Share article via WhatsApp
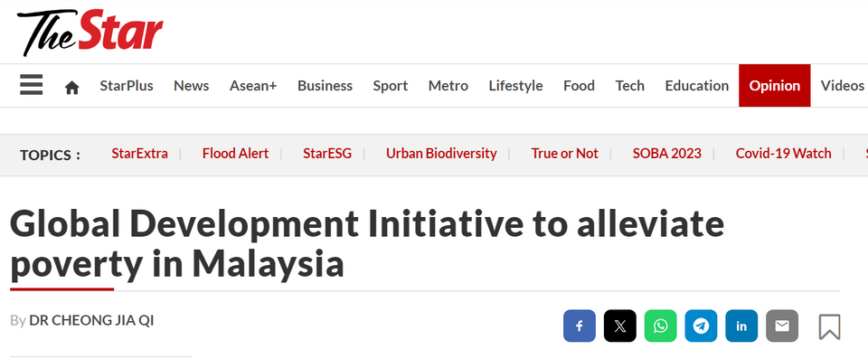Screen dimensions: 868x359 point(660,326)
